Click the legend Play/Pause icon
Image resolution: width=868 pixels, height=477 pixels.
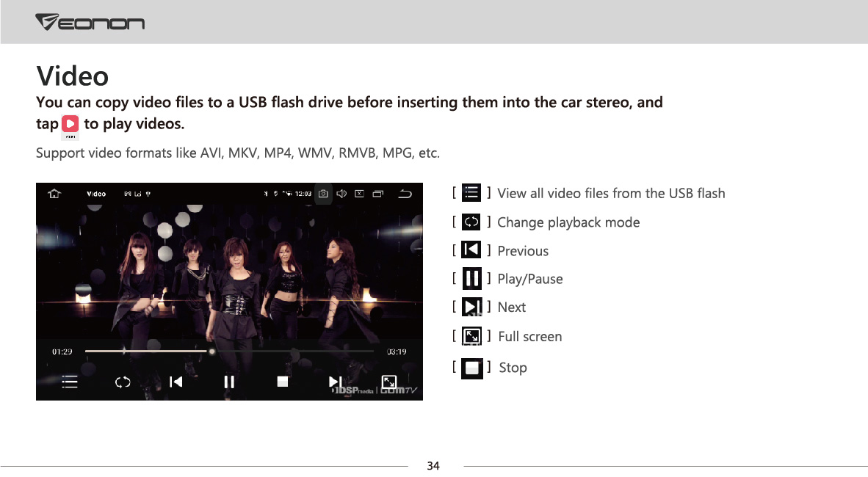[x=471, y=278]
